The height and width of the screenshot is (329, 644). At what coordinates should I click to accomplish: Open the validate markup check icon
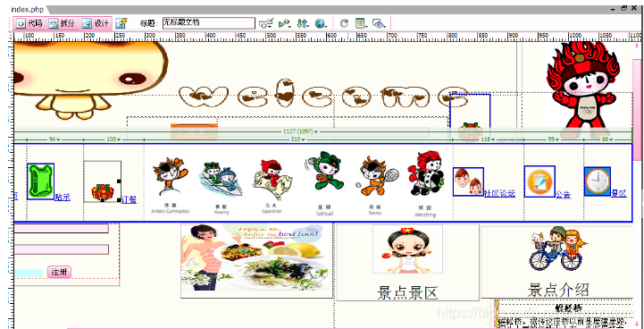click(x=266, y=24)
